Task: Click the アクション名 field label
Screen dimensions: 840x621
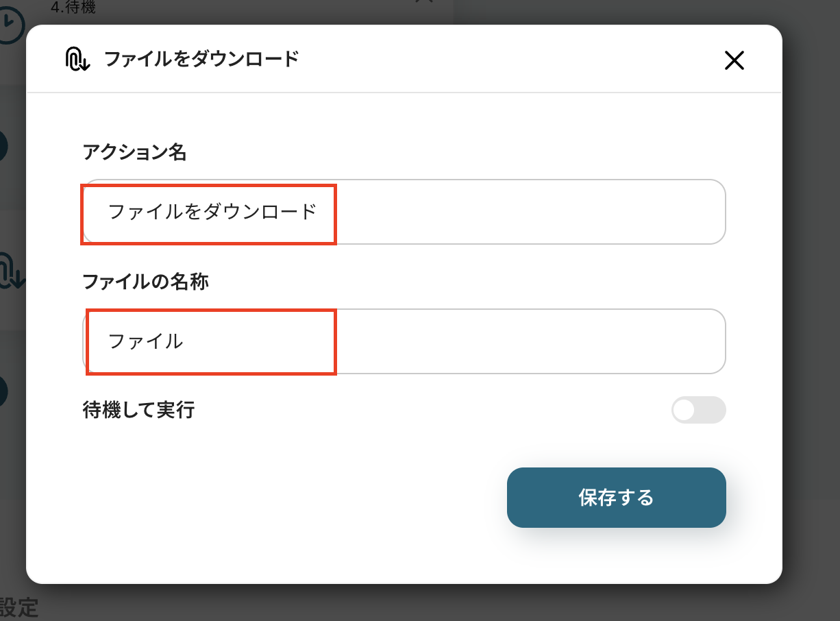Action: pos(134,152)
